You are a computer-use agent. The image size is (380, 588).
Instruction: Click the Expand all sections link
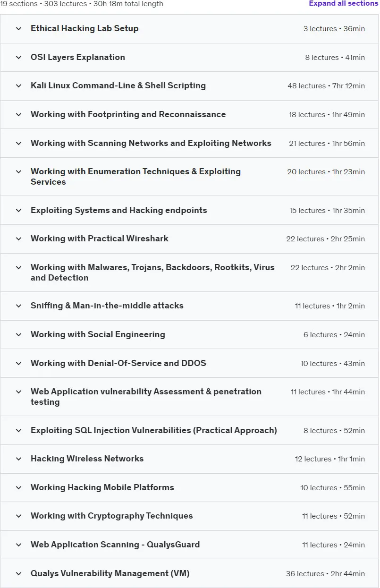344,3
